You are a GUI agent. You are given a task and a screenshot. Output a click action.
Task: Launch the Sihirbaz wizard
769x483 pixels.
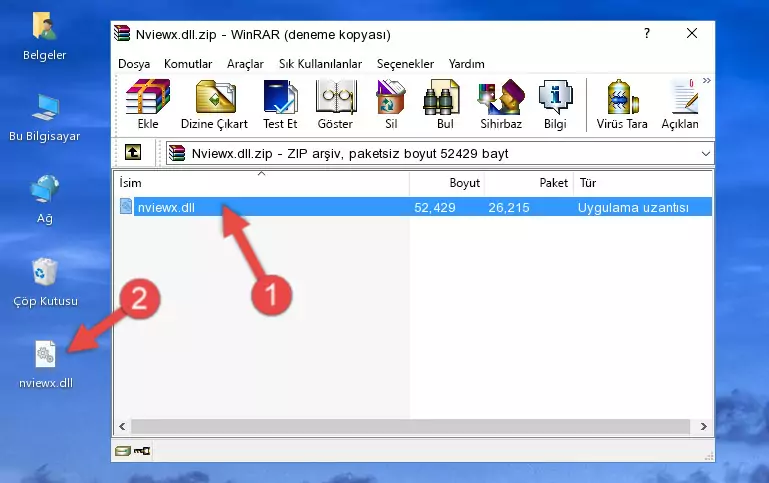[501, 104]
